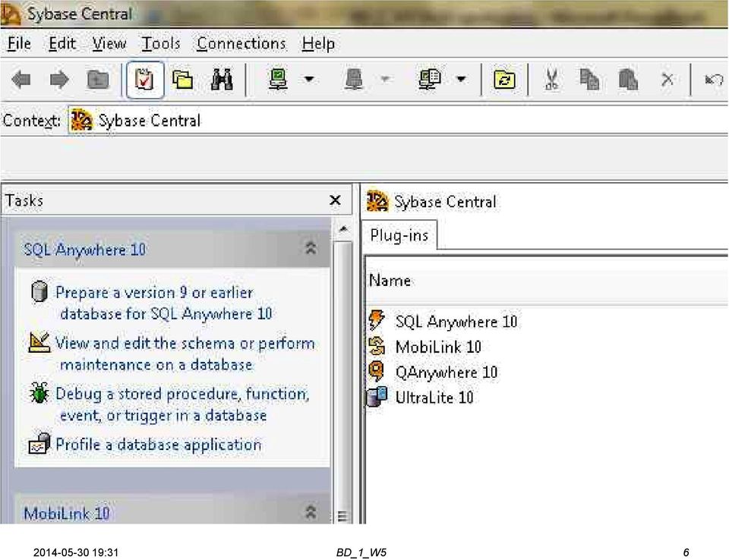Open the Edit menu
This screenshot has height=560, width=729.
tap(62, 44)
